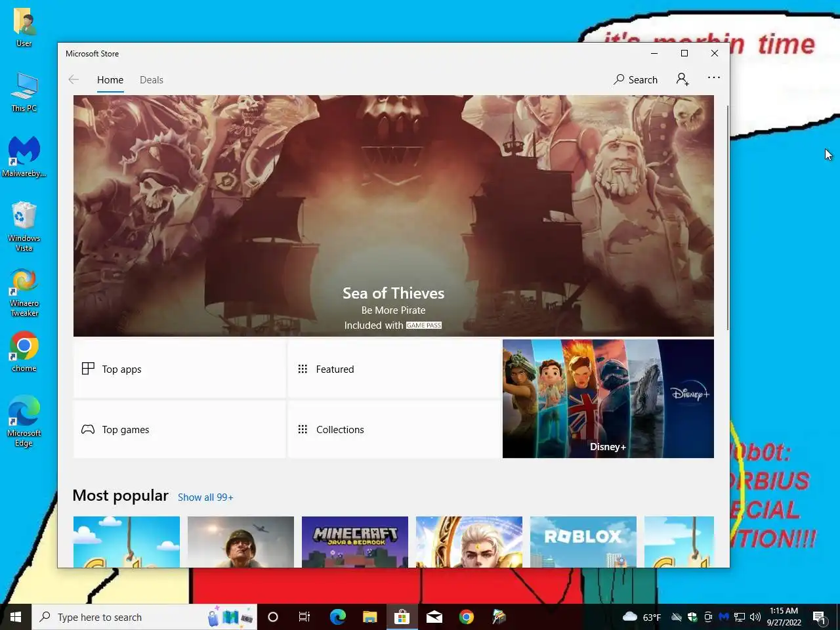Click the sign-in account icon

682,79
